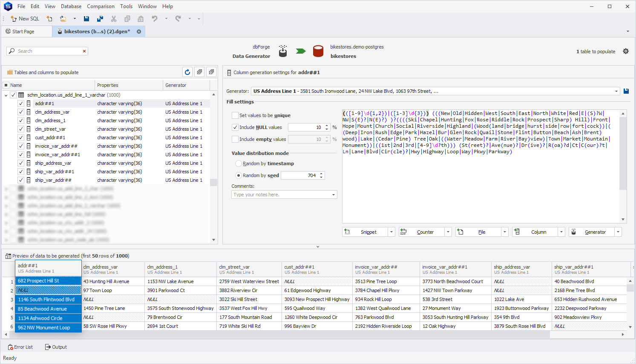The height and width of the screenshot is (364, 636).
Task: Close the bikestores dgen tab
Action: pyautogui.click(x=139, y=32)
